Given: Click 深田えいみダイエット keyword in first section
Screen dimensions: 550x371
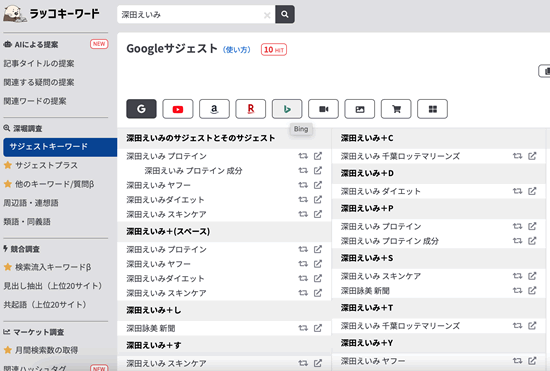Looking at the screenshot, I should point(165,200).
